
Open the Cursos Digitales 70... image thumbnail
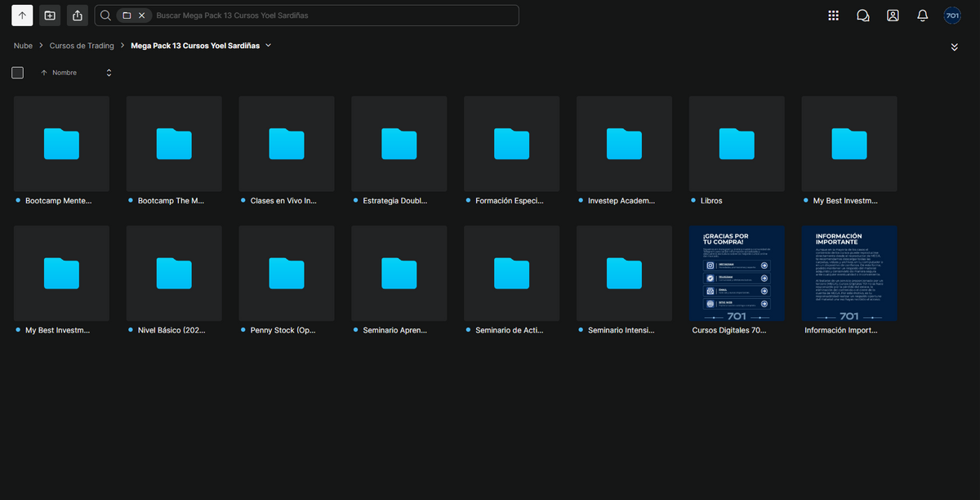[x=737, y=274]
